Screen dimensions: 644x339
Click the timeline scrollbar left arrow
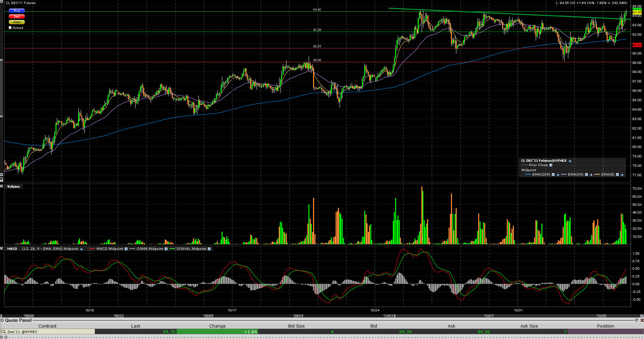click(x=2, y=316)
